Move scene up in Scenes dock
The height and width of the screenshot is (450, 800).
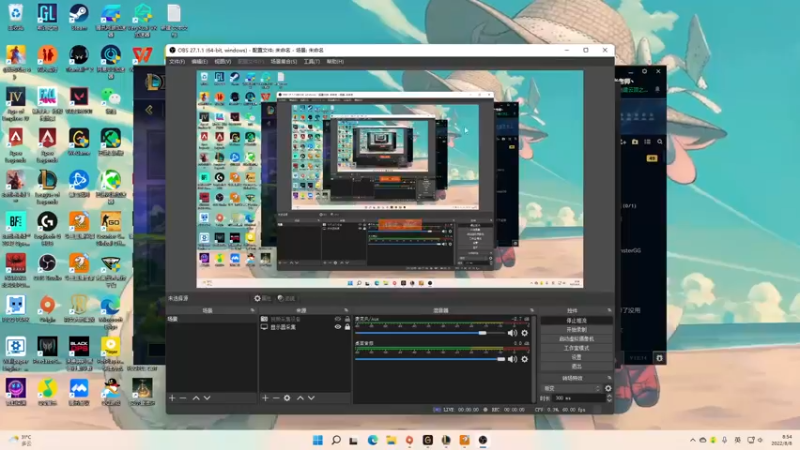196,398
